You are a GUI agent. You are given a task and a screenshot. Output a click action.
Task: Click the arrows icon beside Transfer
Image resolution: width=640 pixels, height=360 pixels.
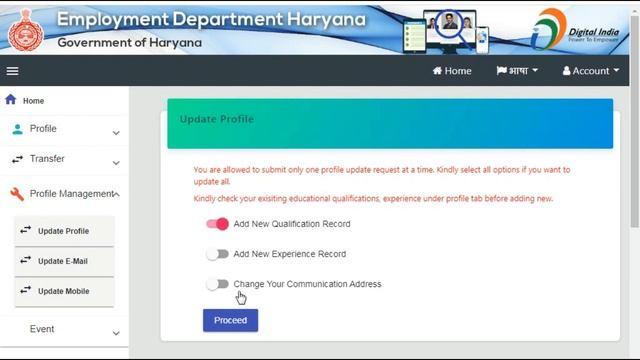(17, 159)
